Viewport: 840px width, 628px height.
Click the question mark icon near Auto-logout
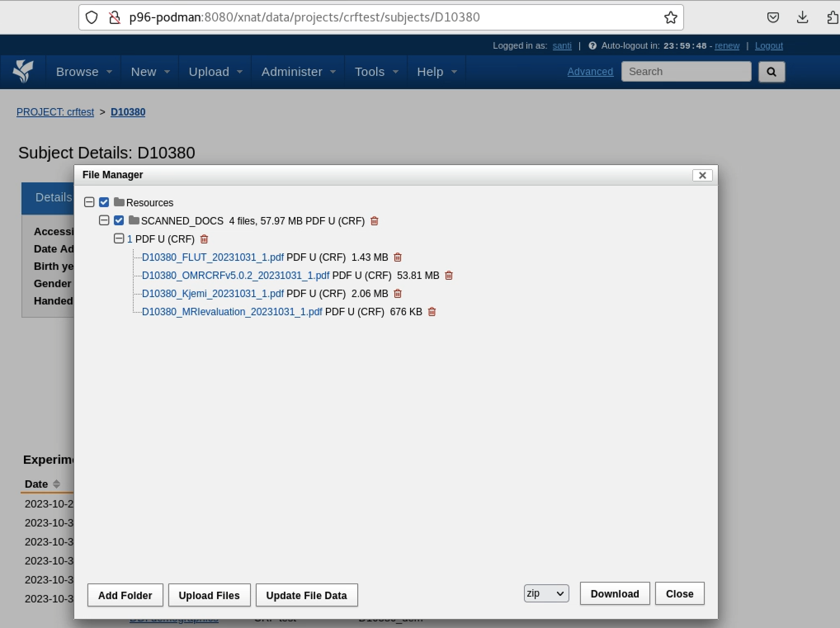point(592,45)
